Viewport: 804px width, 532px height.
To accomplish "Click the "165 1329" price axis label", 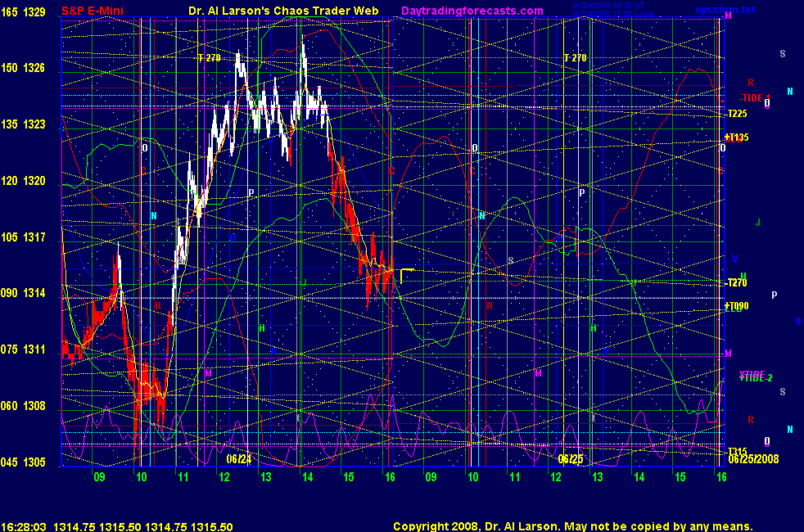I will tap(23, 11).
